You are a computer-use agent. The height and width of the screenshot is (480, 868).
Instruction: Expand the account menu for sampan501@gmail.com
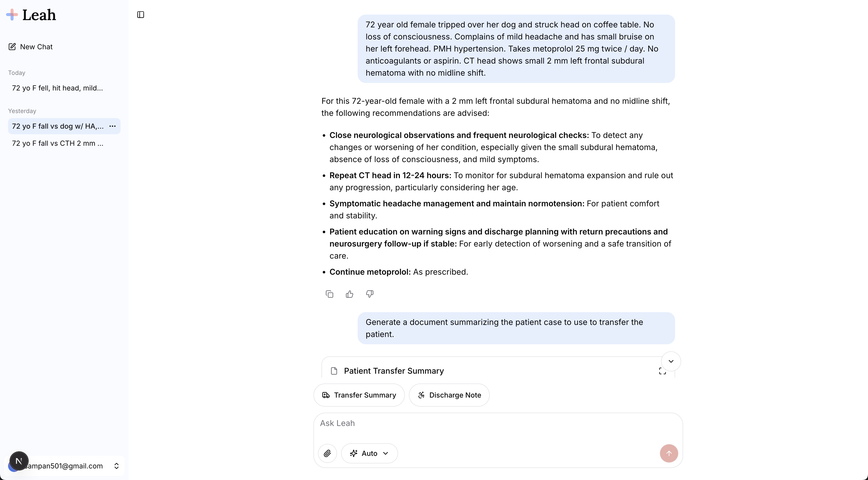116,466
